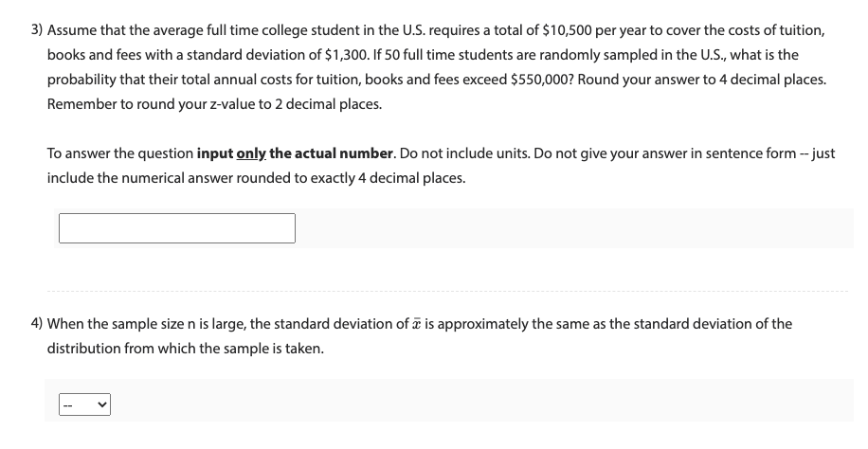Click the '$10,500' amount in question 3
The height and width of the screenshot is (449, 868).
[568, 30]
